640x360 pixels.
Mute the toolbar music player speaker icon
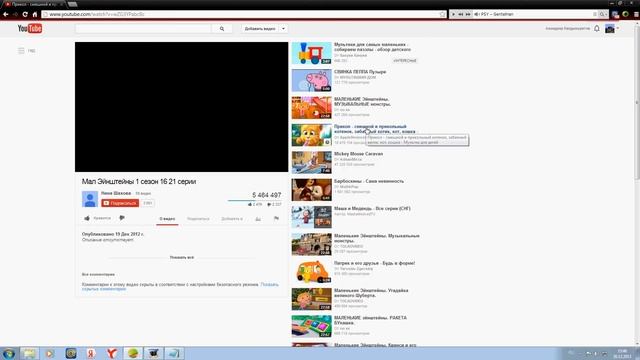coord(476,14)
